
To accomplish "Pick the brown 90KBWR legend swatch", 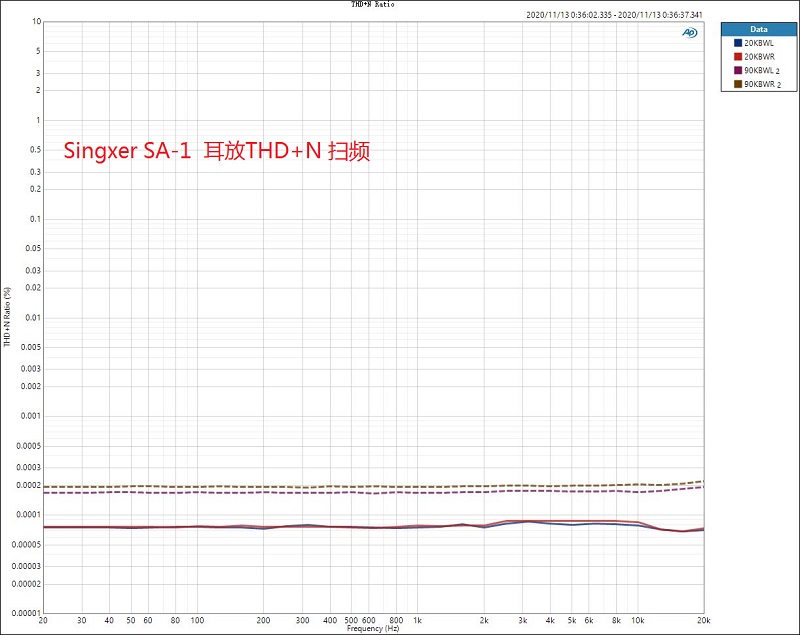I will 738,84.
